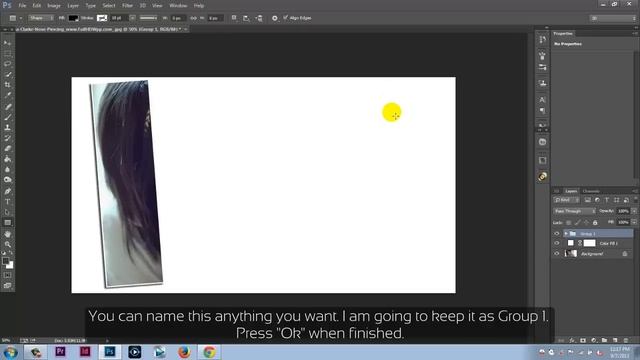640x360 pixels.
Task: Select the Dodge tool
Action: click(x=7, y=180)
